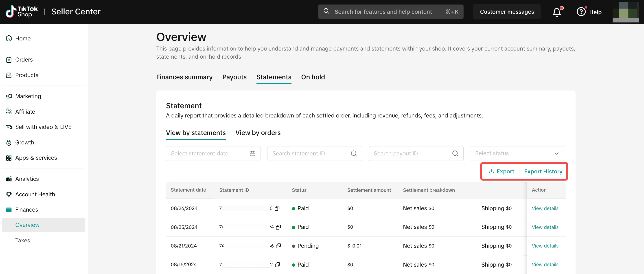Open Account Health in the sidebar
The width and height of the screenshot is (644, 274).
click(x=35, y=194)
